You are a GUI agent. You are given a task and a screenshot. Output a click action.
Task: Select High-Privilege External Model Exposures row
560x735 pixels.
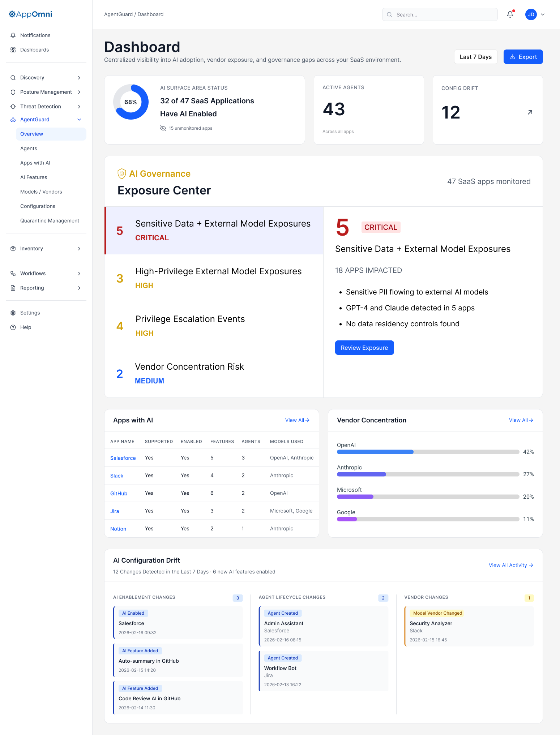pos(214,278)
